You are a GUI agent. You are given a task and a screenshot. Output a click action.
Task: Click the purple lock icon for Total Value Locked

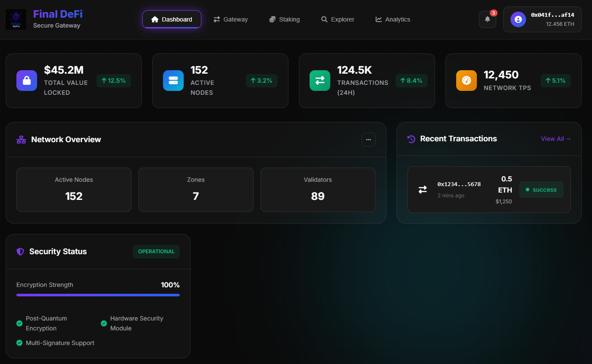pos(27,81)
